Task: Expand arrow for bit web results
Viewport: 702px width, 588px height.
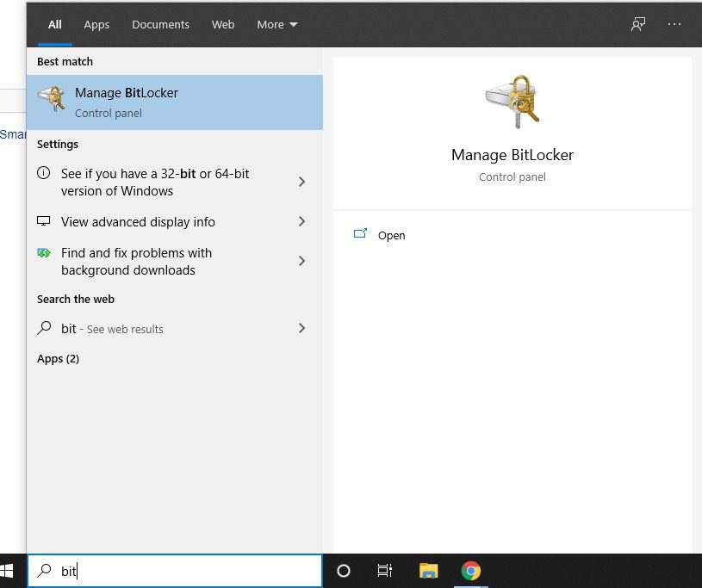Action: click(x=301, y=328)
